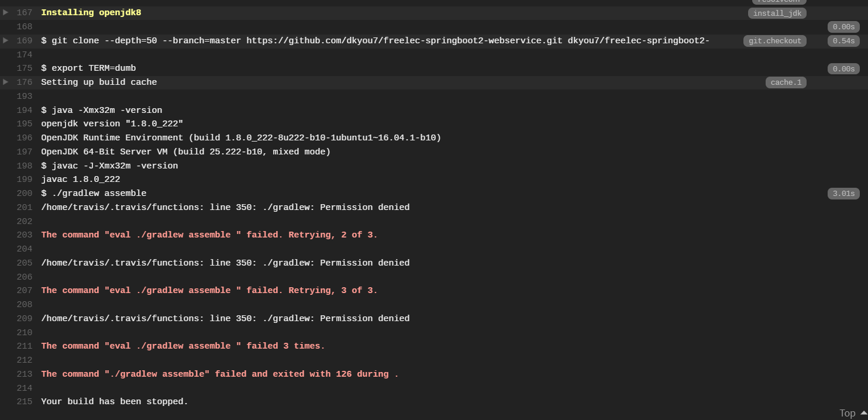This screenshot has height=420, width=868.
Task: Click the 'failed 3 times' error line
Action: pos(183,346)
